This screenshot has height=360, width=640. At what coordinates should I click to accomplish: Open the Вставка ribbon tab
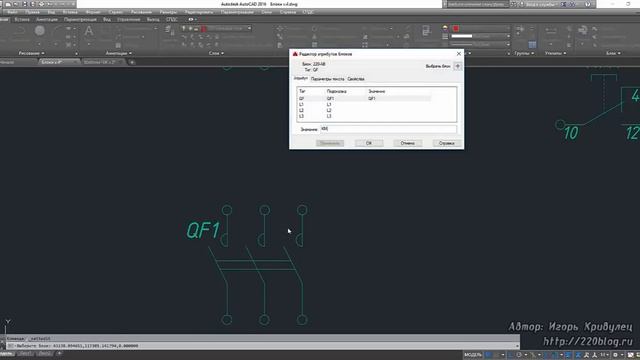[x=22, y=19]
